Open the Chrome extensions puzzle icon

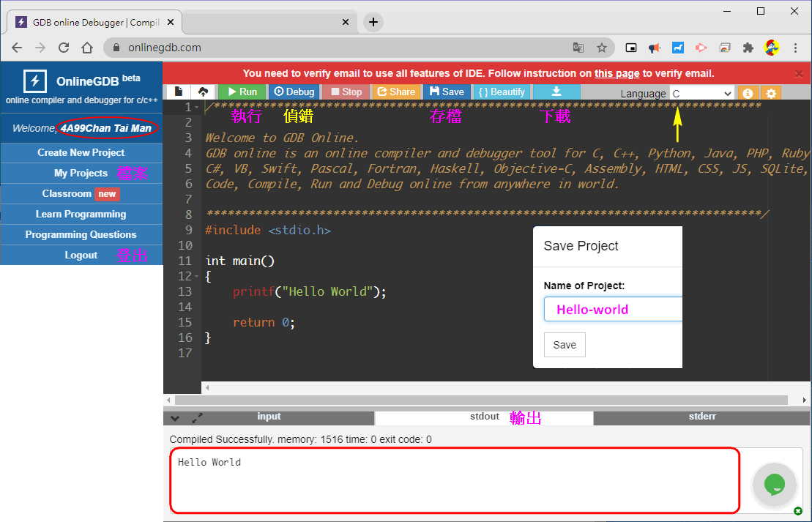coord(748,48)
